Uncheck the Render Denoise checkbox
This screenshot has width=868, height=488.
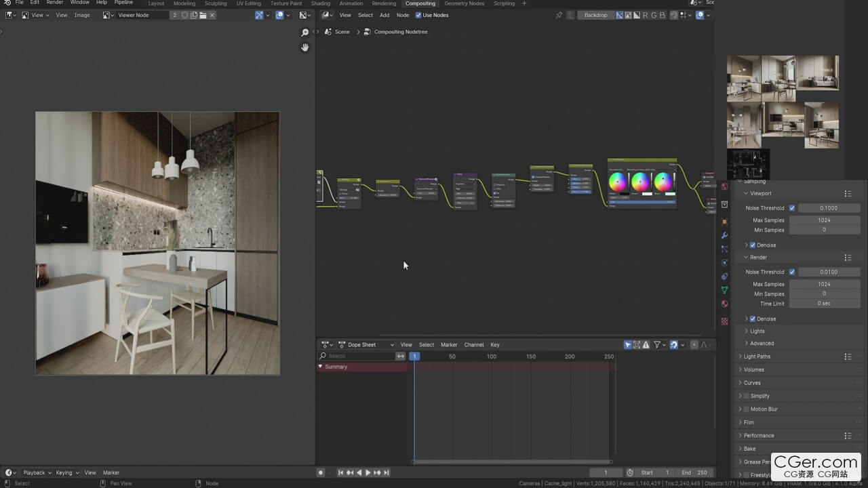tap(753, 319)
